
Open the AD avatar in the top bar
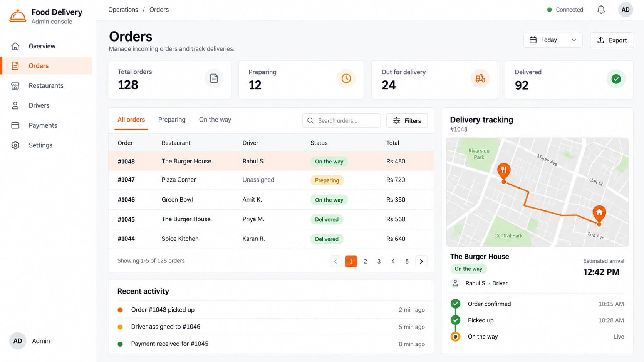[x=626, y=10]
